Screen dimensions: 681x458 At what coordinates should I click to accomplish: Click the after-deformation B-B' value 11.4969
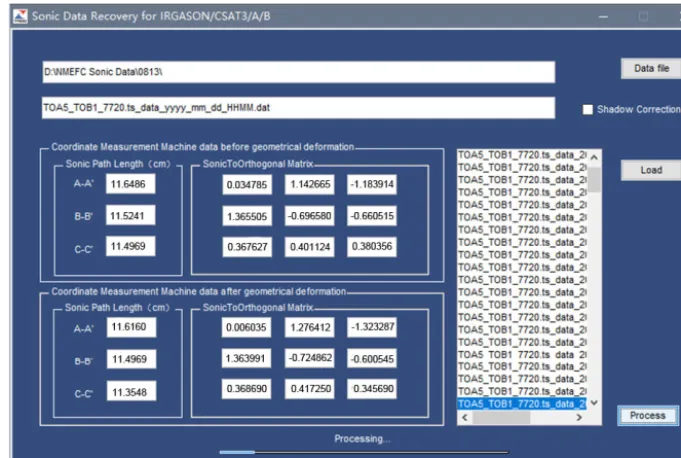[131, 359]
